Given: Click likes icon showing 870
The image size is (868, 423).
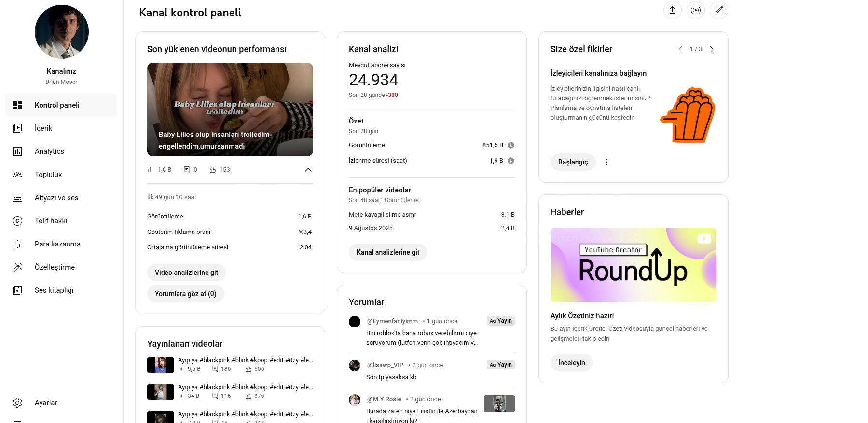Looking at the screenshot, I should pyautogui.click(x=248, y=396).
